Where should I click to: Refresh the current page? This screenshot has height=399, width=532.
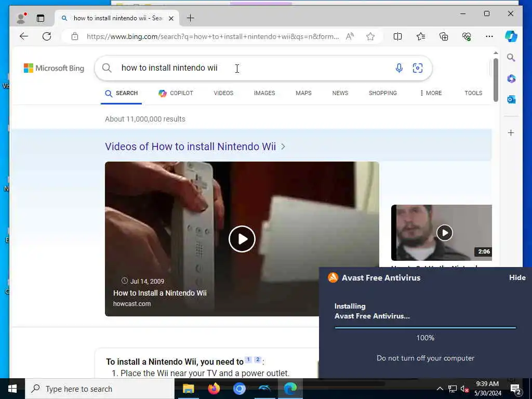[x=47, y=36]
